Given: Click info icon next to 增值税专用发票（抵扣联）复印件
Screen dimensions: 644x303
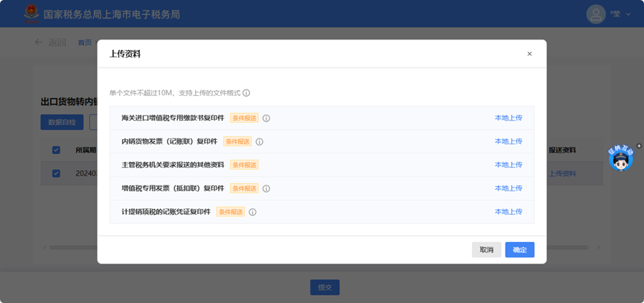Looking at the screenshot, I should pos(266,188).
